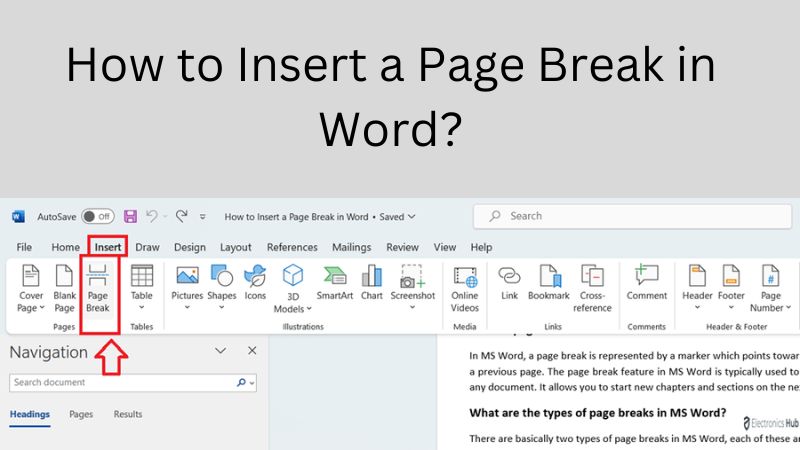Select the Results tab in Navigation

point(128,414)
